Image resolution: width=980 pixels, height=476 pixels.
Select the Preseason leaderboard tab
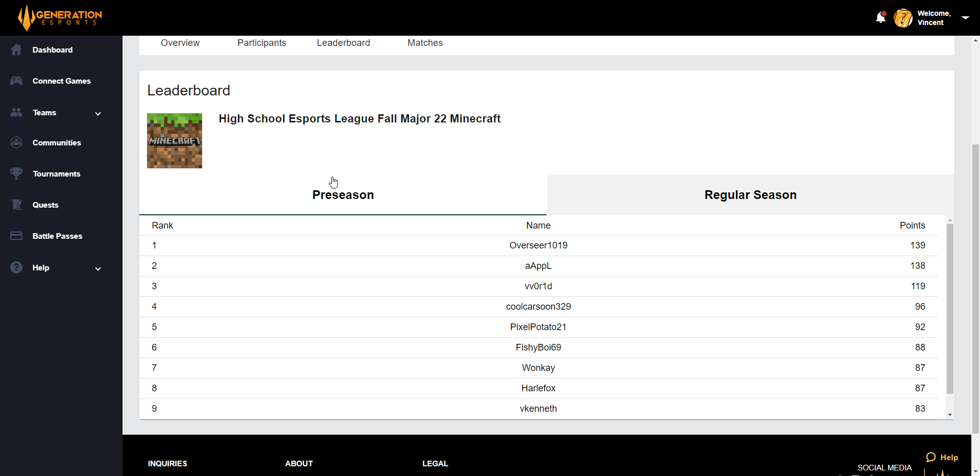pos(343,195)
